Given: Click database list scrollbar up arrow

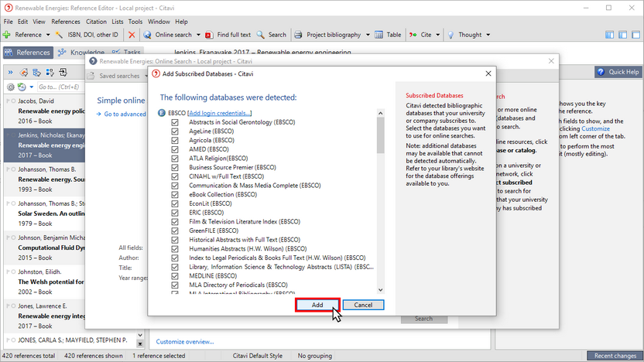Looking at the screenshot, I should pos(380,113).
